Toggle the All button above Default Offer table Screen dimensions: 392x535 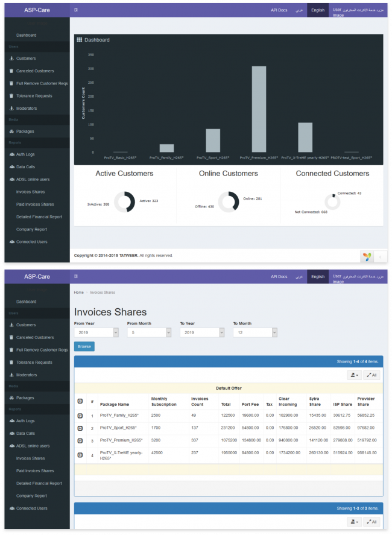click(x=371, y=375)
